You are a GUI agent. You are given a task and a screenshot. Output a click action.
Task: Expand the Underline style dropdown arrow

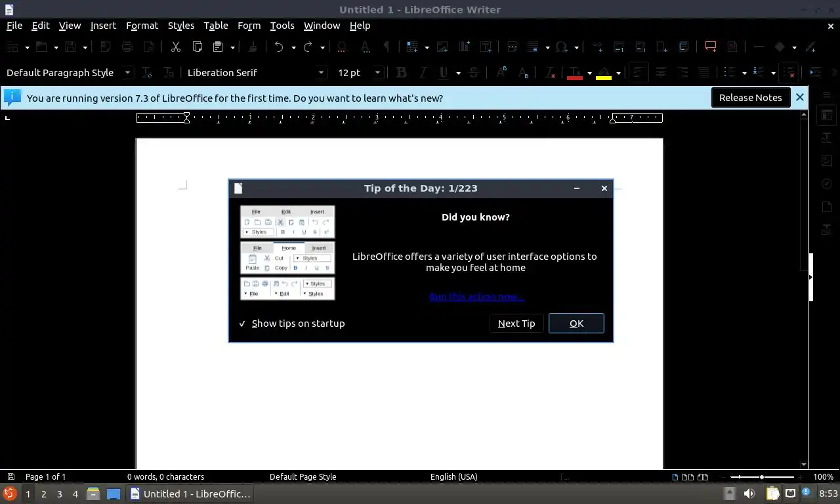[458, 73]
